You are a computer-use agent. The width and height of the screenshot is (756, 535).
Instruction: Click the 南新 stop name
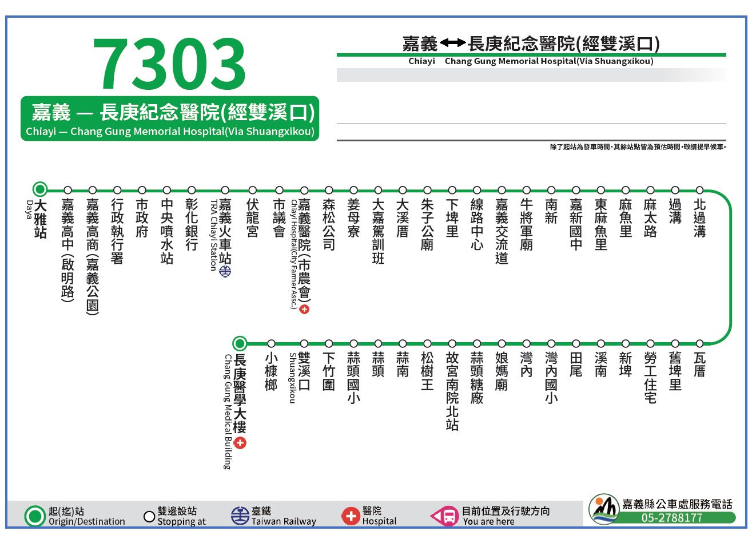coord(551,212)
